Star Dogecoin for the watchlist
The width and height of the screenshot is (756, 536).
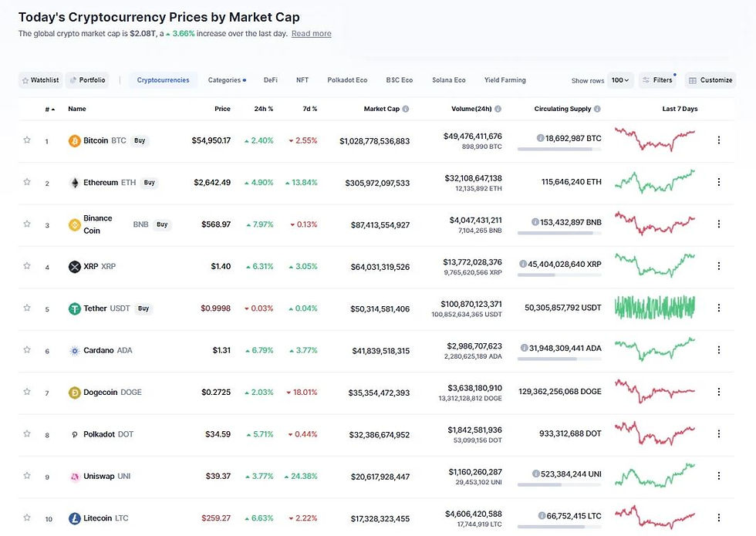[x=27, y=392]
